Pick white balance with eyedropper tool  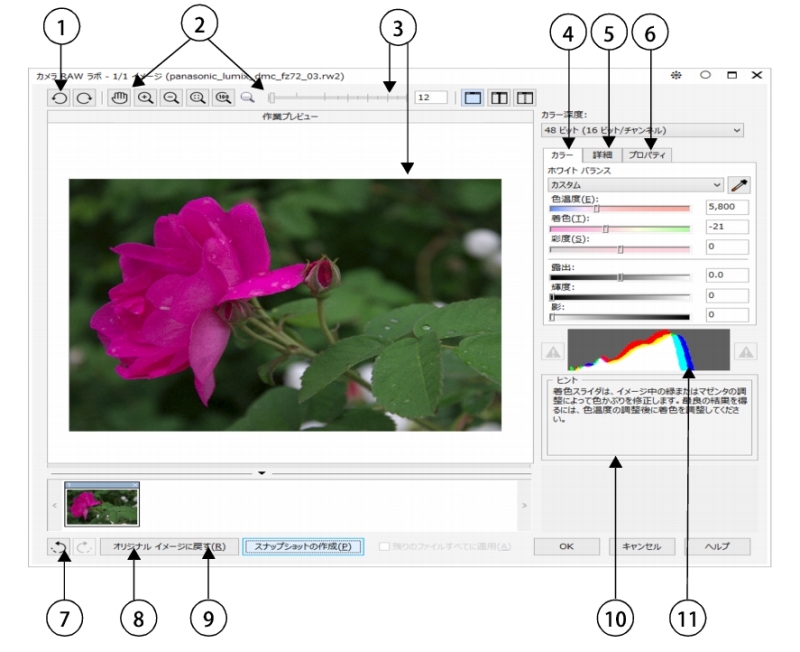point(740,185)
